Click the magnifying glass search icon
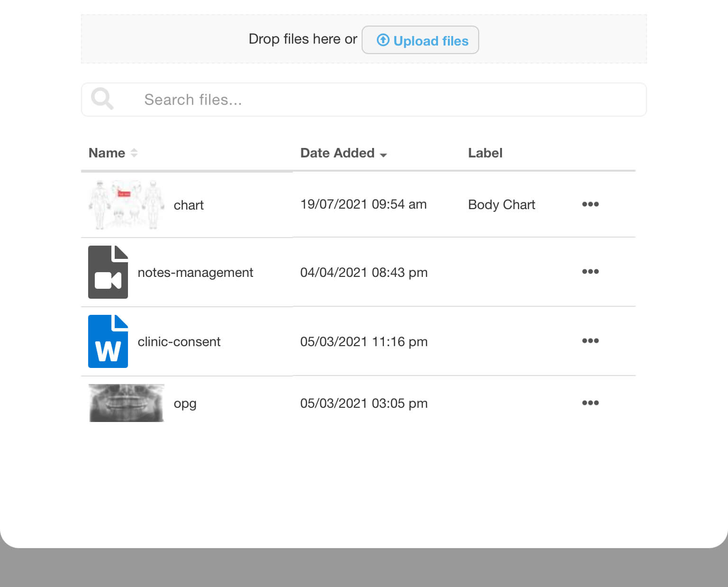This screenshot has width=728, height=587. coord(102,99)
